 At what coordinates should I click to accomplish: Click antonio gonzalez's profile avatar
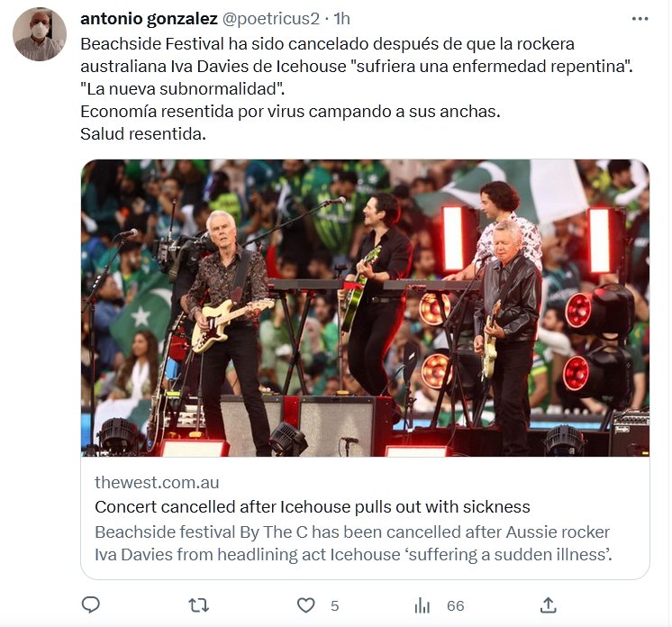[x=40, y=34]
